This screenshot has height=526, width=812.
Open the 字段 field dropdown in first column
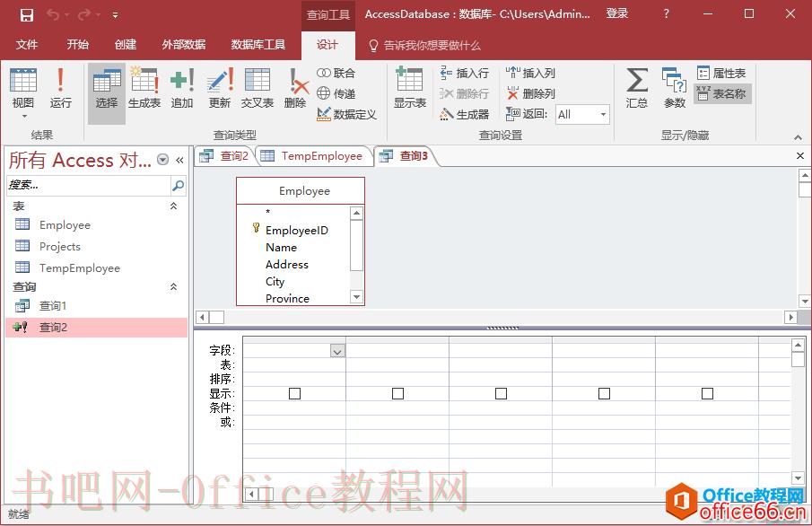(x=337, y=351)
